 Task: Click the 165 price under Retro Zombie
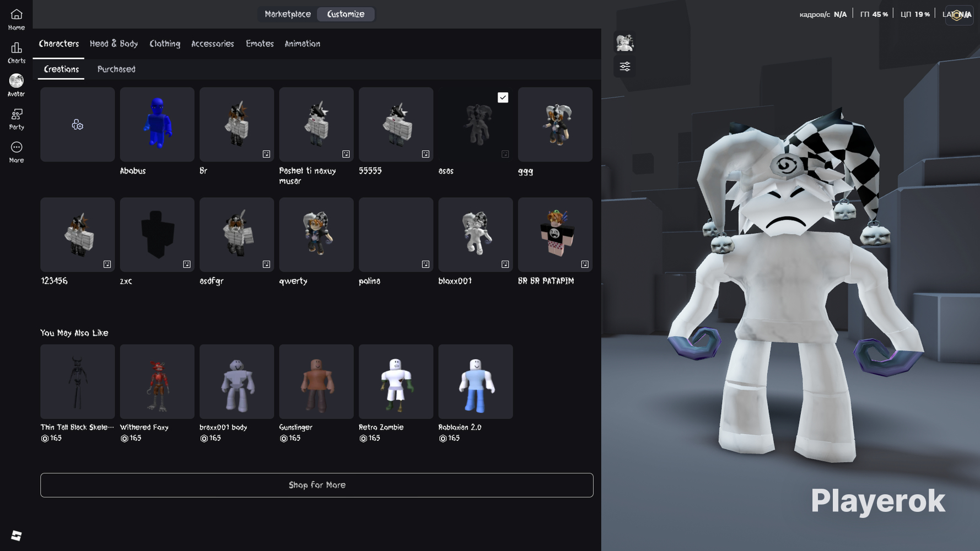point(370,439)
